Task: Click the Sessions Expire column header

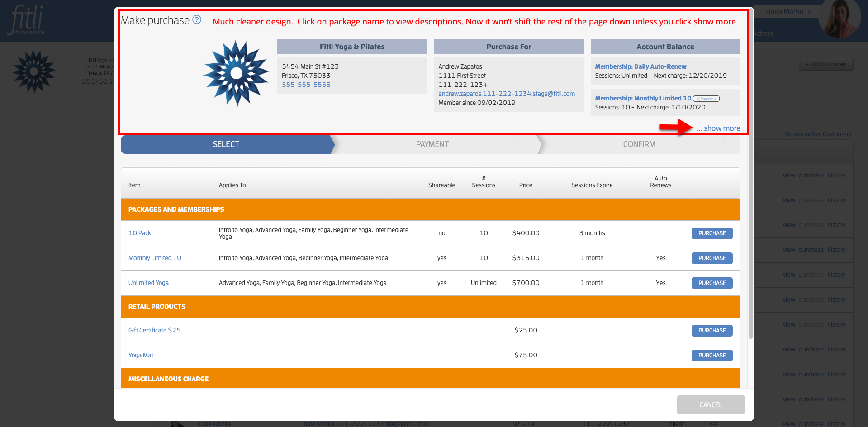Action: pyautogui.click(x=592, y=185)
